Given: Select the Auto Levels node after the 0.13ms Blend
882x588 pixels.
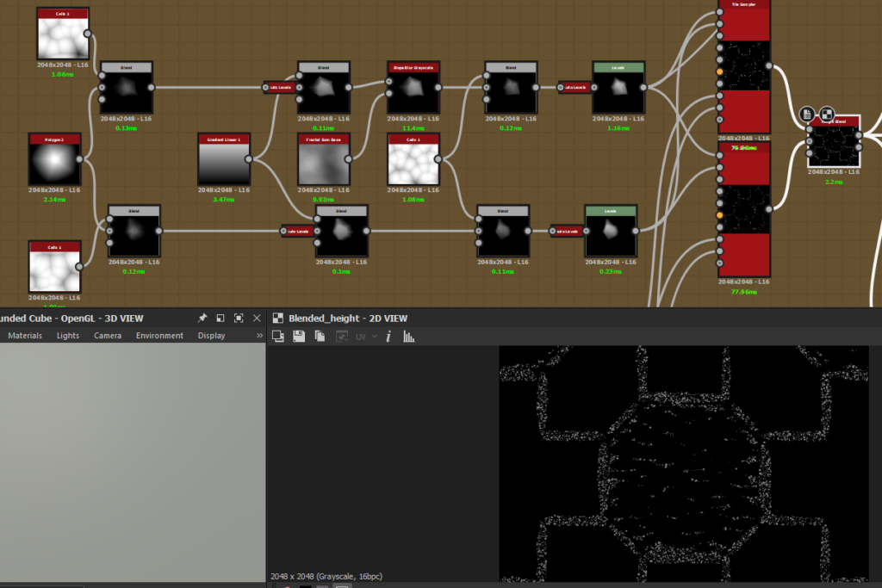Looking at the screenshot, I should coord(281,88).
